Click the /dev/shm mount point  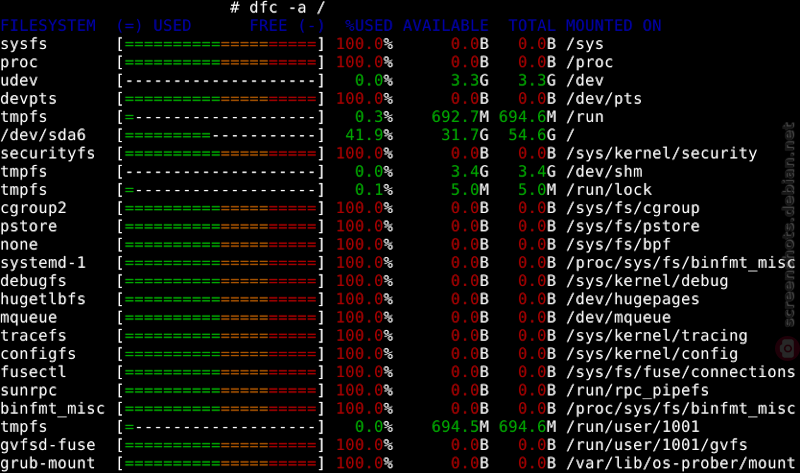(604, 172)
